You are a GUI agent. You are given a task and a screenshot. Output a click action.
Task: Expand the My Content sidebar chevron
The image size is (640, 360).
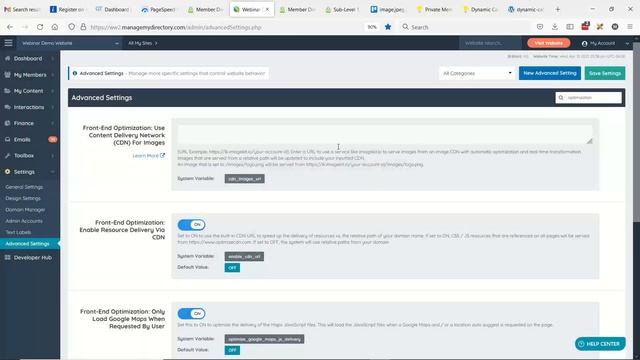tap(53, 91)
